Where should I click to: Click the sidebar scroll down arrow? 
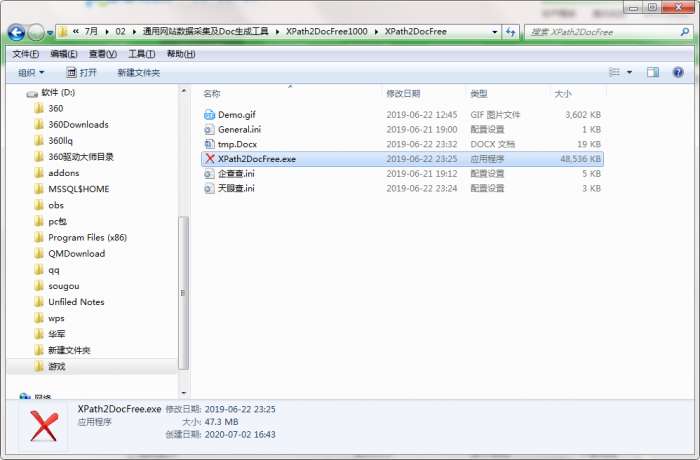coord(183,393)
